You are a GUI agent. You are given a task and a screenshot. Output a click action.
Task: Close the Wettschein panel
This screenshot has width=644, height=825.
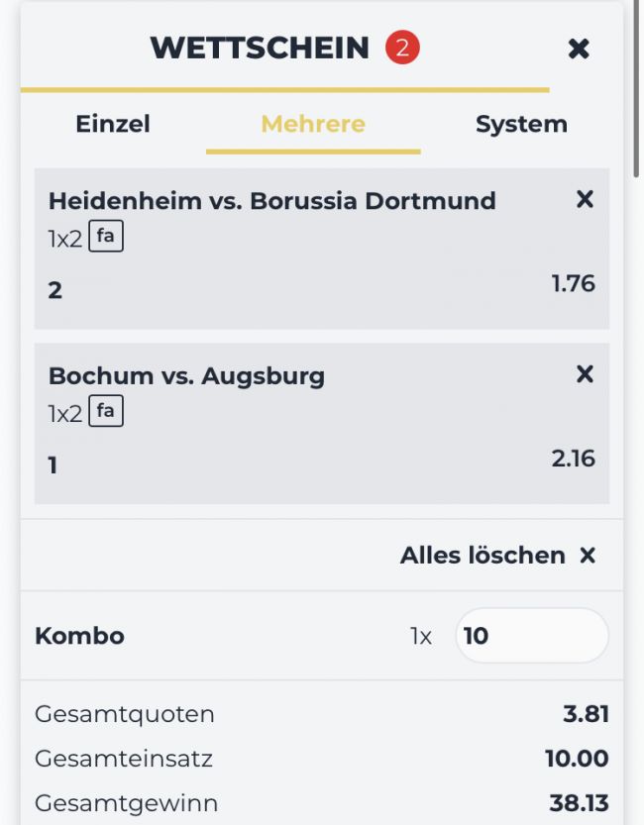[x=579, y=49]
